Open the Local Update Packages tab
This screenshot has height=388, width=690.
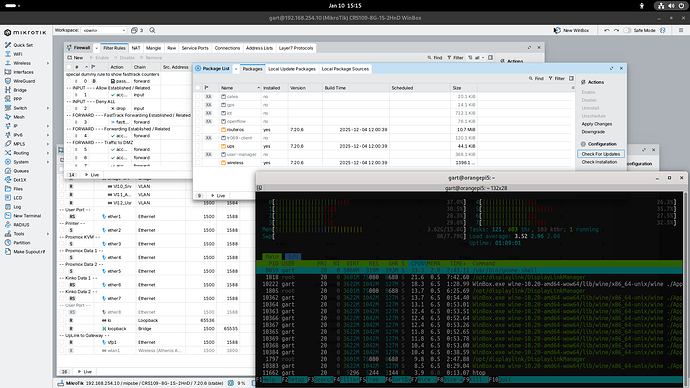pyautogui.click(x=292, y=69)
